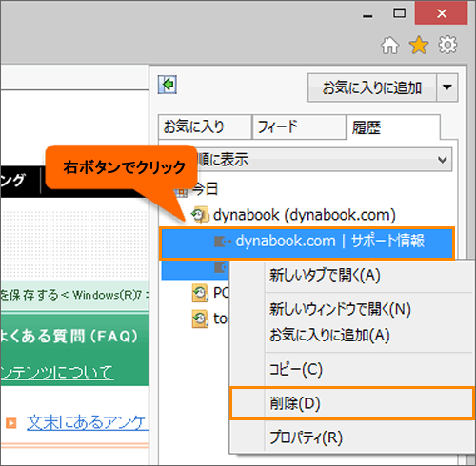Open the dropdown arrow next to お気に入りに追加
476x466 pixels.
coord(447,87)
